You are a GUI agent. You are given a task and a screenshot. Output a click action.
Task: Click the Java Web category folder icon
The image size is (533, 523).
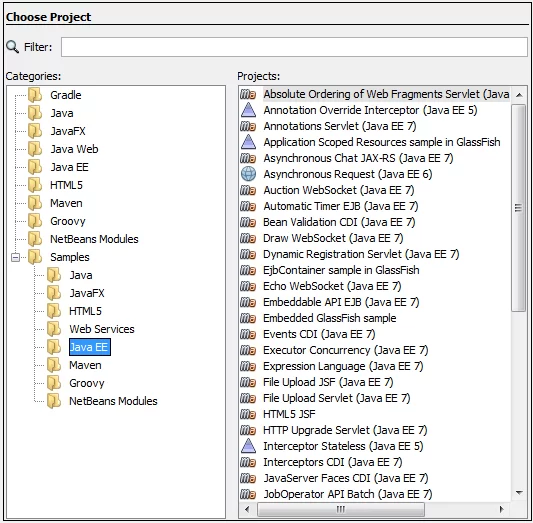coord(35,149)
